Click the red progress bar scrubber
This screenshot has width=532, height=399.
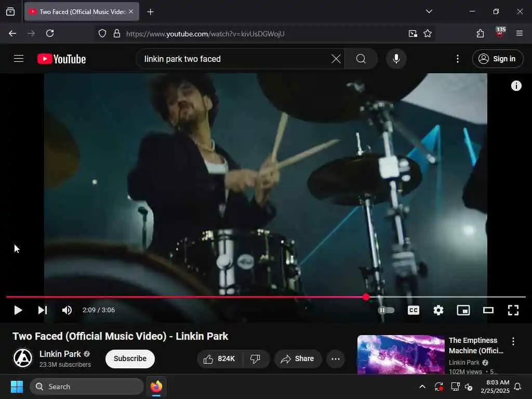click(x=366, y=297)
